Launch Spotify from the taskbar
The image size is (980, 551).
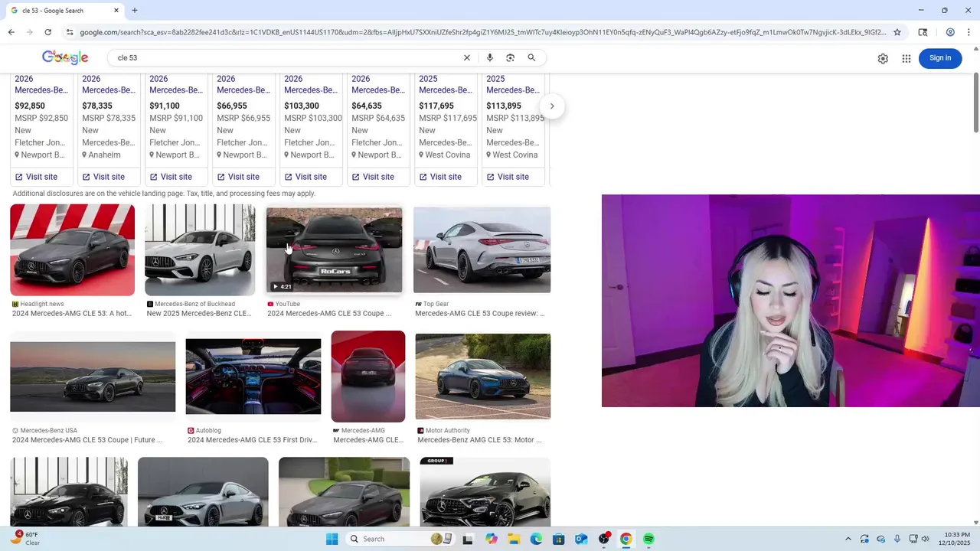point(648,539)
